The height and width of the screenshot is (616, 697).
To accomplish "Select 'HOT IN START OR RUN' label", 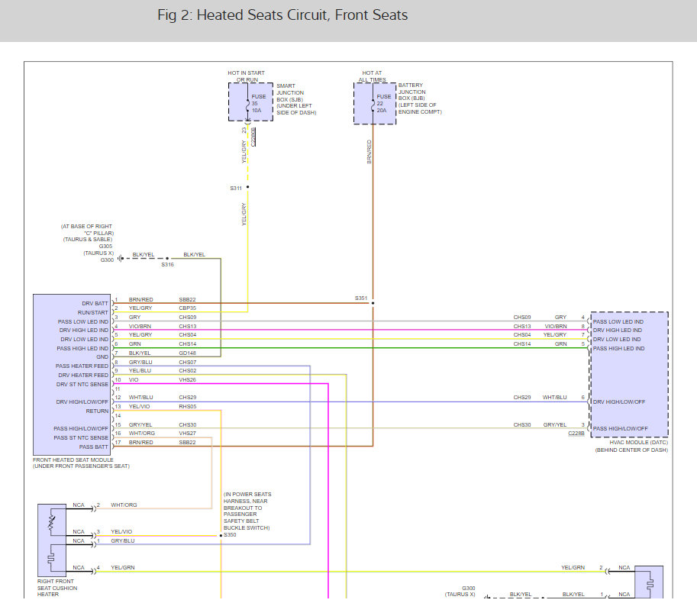I will [246, 76].
